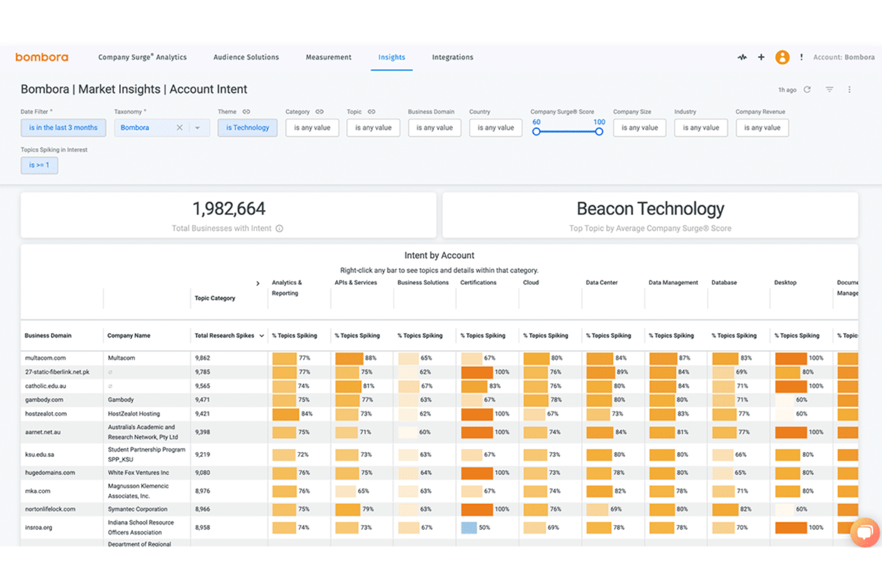Click info icon next to Total Businesses with Intent
Viewport: 882px width, 588px height.
pyautogui.click(x=279, y=228)
